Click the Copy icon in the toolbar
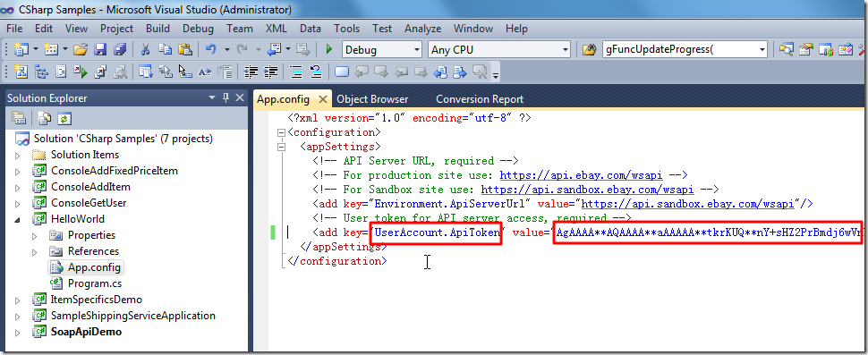This screenshot has height=355, width=868. pos(165,49)
